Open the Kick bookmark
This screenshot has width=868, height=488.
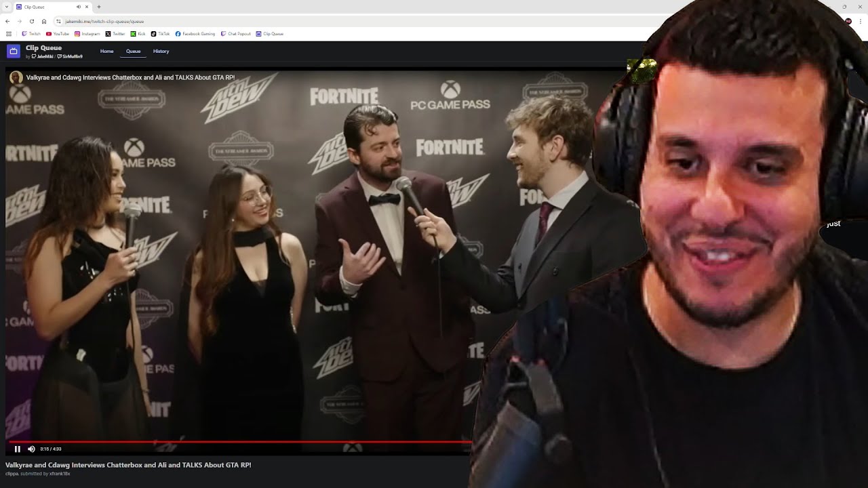pyautogui.click(x=138, y=33)
